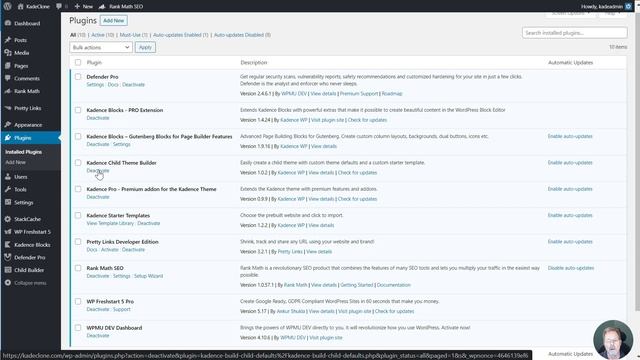Activate Pretty Links Developer Edition
Image resolution: width=640 pixels, height=360 pixels.
pos(109,249)
